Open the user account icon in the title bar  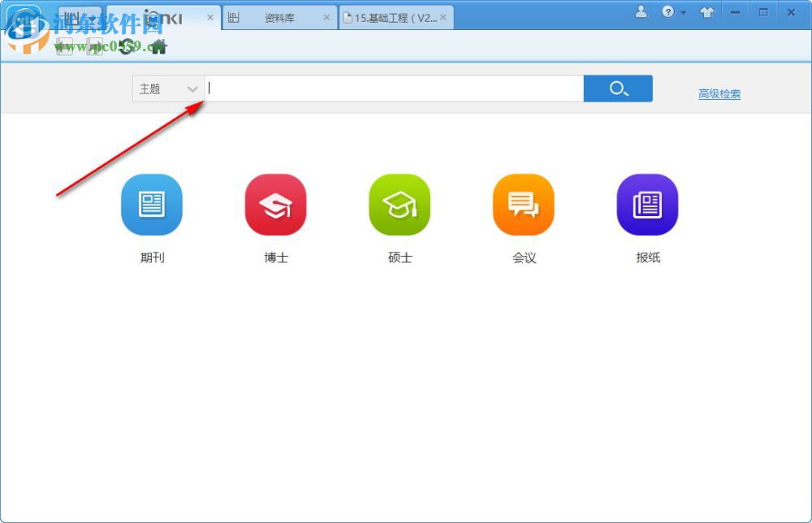coord(641,12)
